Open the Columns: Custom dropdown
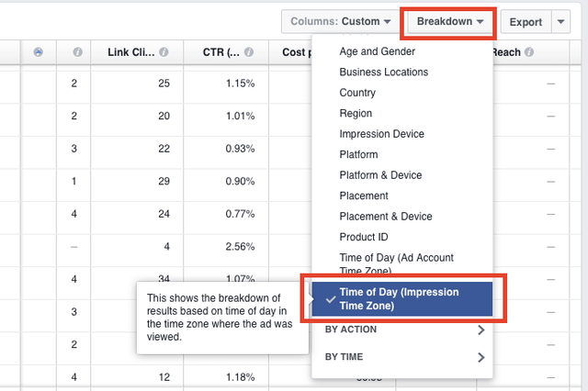The height and width of the screenshot is (391, 588). (x=341, y=22)
